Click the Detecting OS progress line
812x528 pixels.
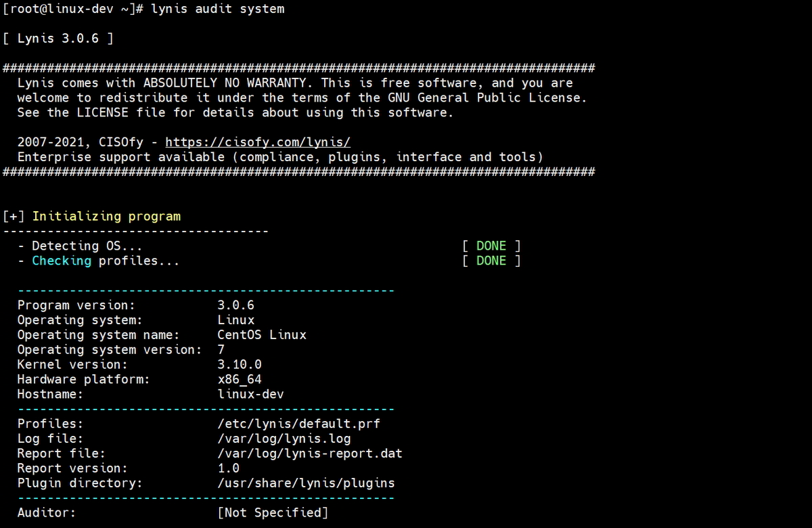click(x=79, y=246)
